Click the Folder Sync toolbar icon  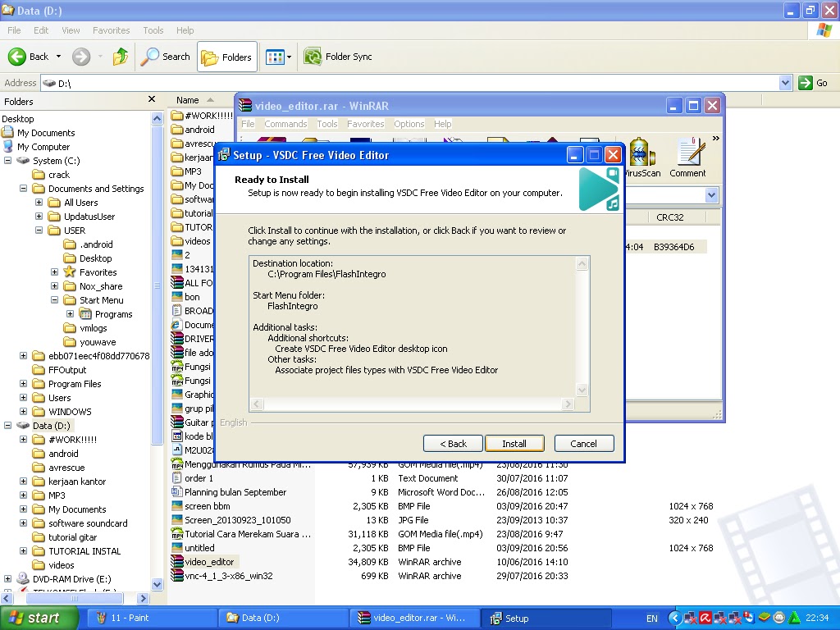[x=313, y=57]
